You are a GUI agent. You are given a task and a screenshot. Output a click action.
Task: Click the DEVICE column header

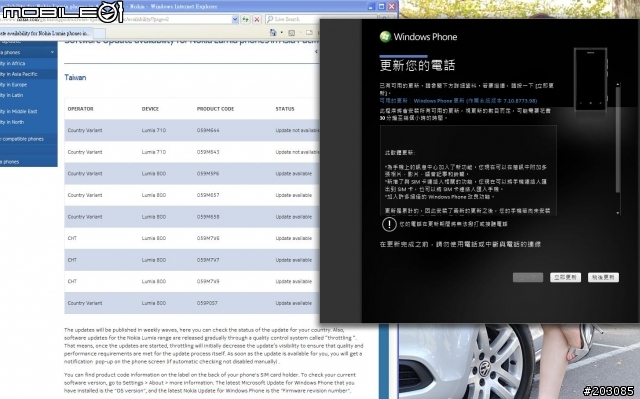[x=150, y=109]
